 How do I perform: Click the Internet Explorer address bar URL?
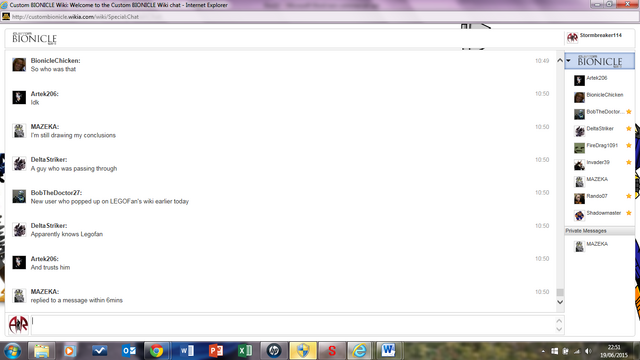[76, 17]
